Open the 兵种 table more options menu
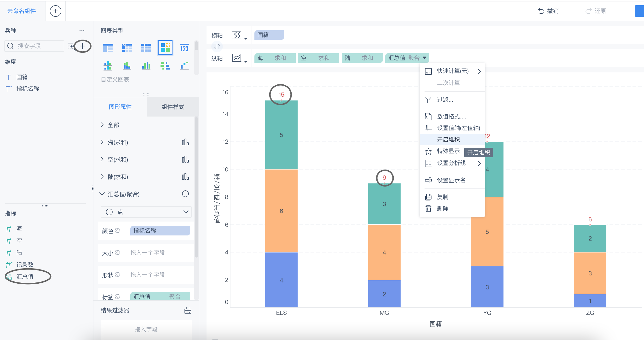The height and width of the screenshot is (340, 644). pyautogui.click(x=82, y=31)
